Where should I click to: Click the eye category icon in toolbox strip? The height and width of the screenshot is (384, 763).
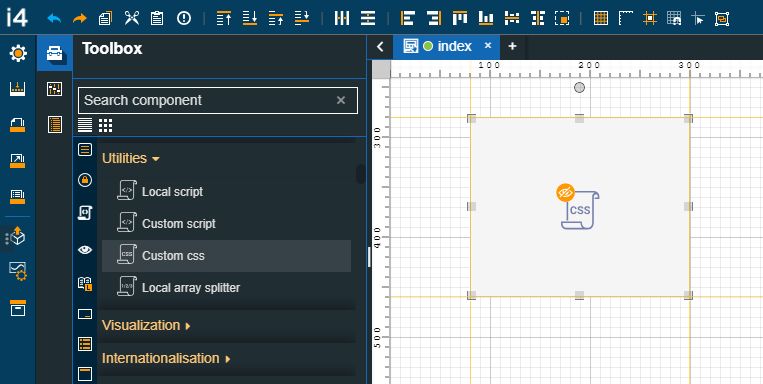coord(85,250)
